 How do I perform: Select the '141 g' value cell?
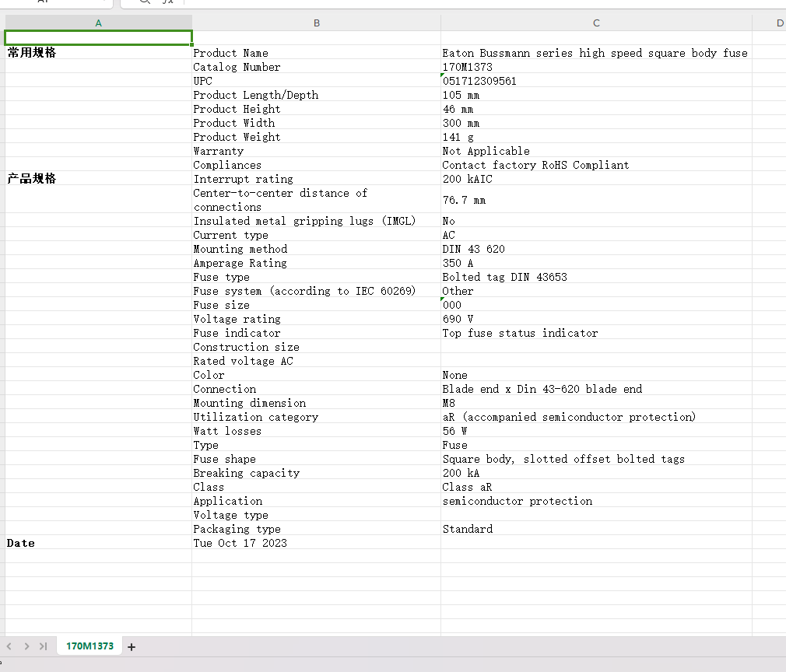point(596,137)
